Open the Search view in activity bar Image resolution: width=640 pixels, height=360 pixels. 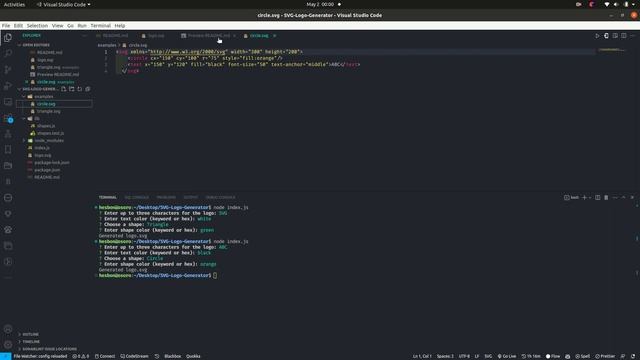tap(8, 53)
